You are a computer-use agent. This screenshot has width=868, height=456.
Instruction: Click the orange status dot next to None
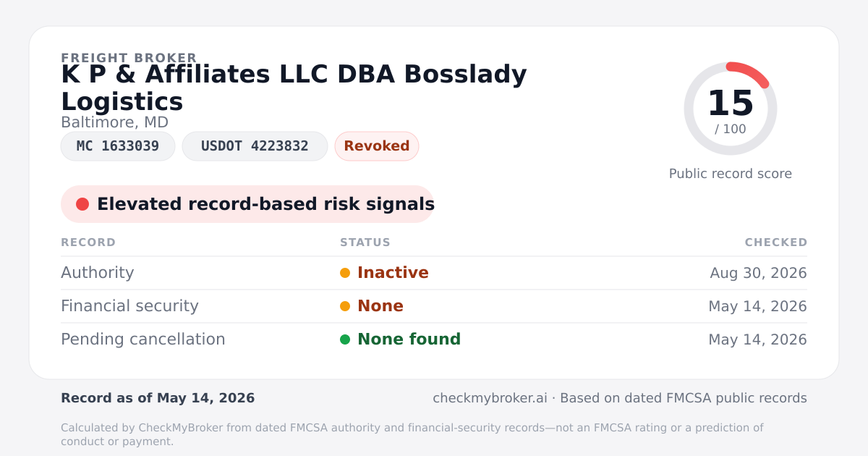click(x=345, y=306)
